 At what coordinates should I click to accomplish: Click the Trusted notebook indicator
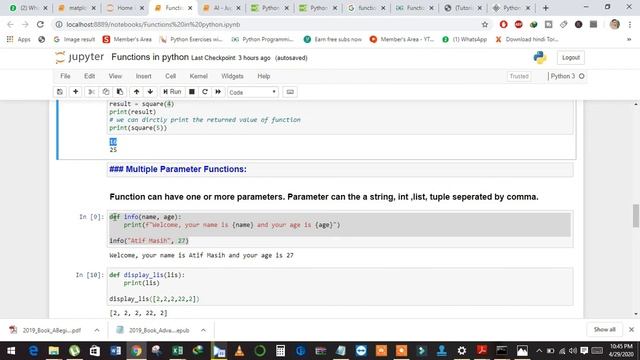(x=519, y=76)
